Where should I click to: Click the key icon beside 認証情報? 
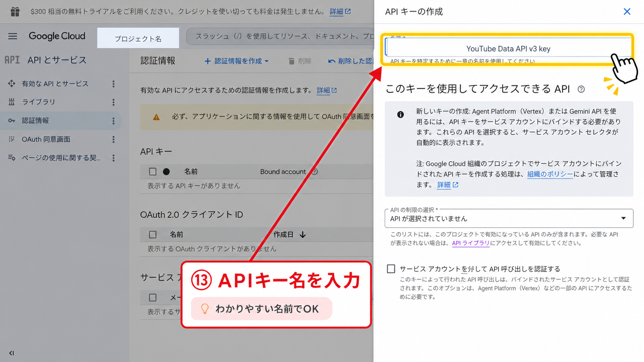tap(12, 120)
